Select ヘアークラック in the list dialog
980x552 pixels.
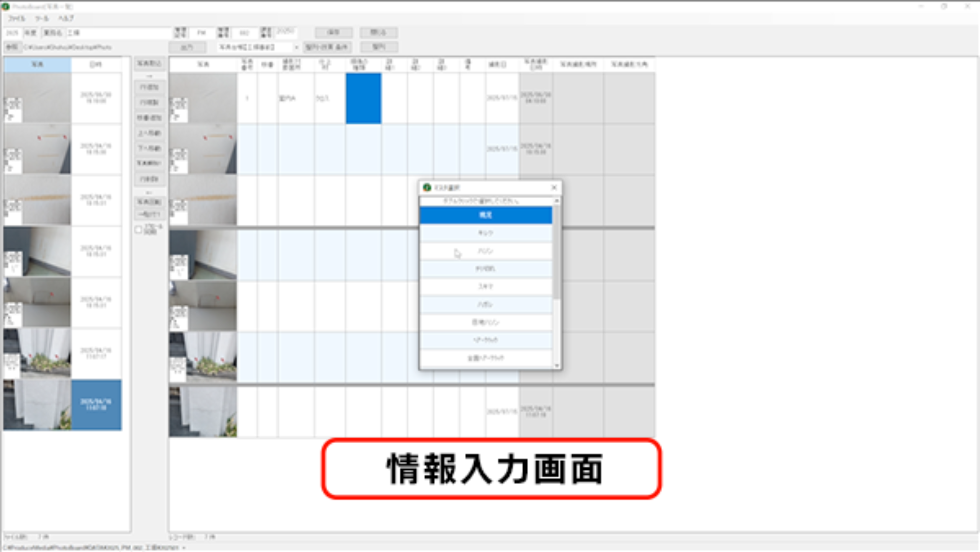pyautogui.click(x=485, y=340)
